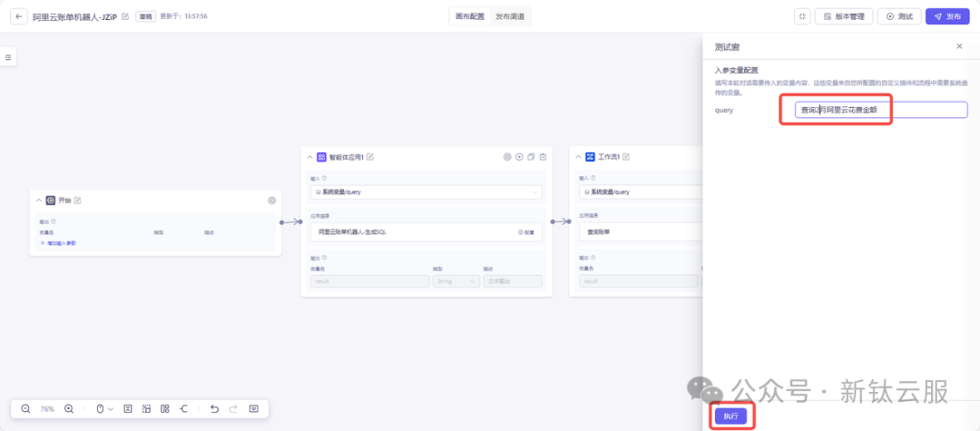Duplicate the 智能体应用1 node
The width and height of the screenshot is (980, 431).
pos(531,157)
